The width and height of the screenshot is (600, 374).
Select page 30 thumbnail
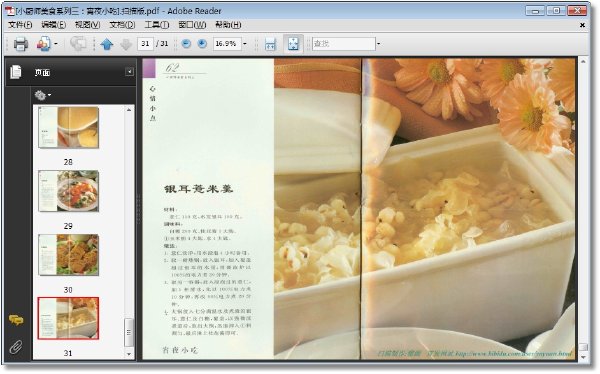click(68, 255)
